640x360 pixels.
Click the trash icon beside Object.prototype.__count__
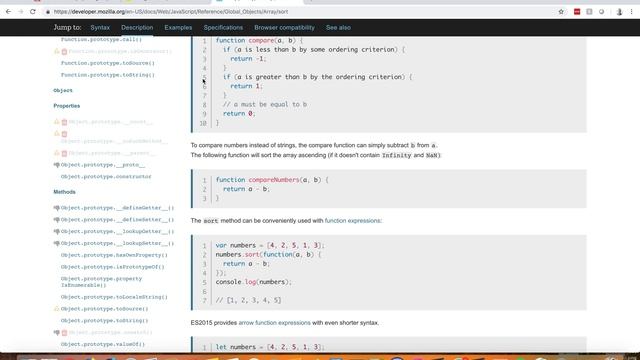pos(64,122)
